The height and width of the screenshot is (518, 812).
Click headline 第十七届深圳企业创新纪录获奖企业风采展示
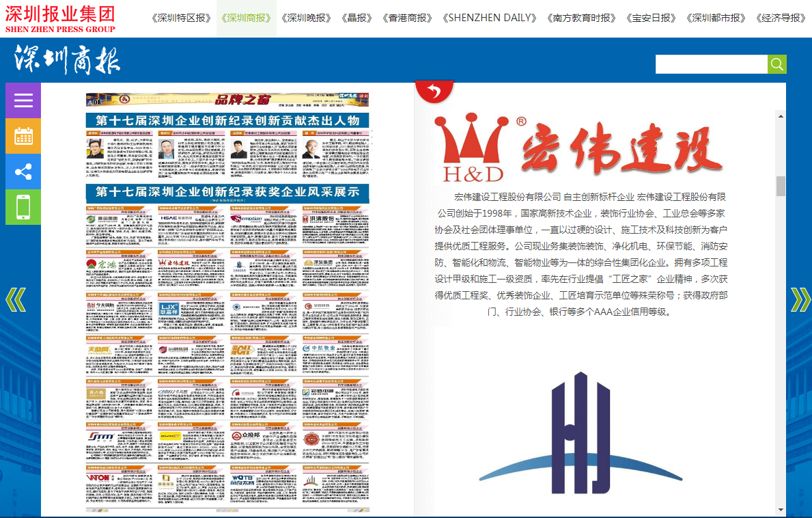point(227,192)
